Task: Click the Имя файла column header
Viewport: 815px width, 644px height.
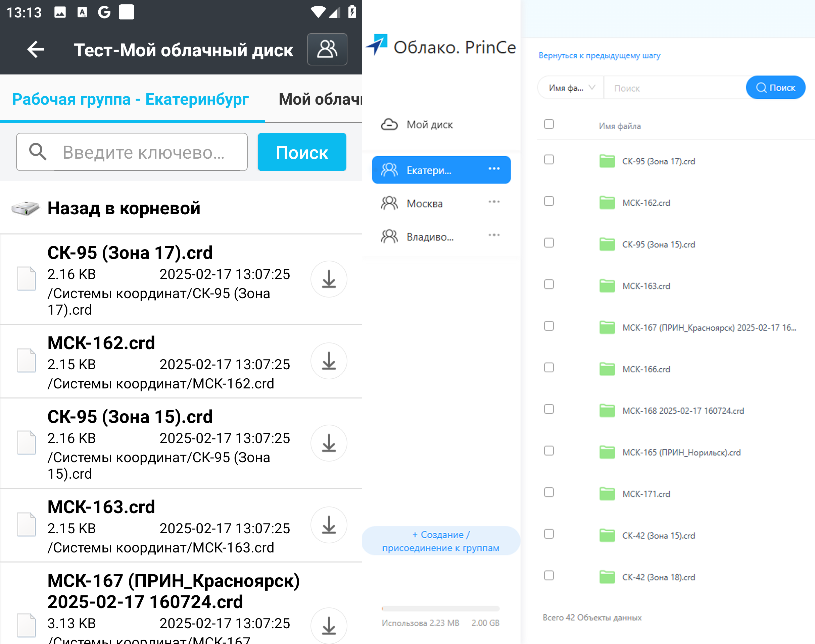Action: (x=620, y=126)
